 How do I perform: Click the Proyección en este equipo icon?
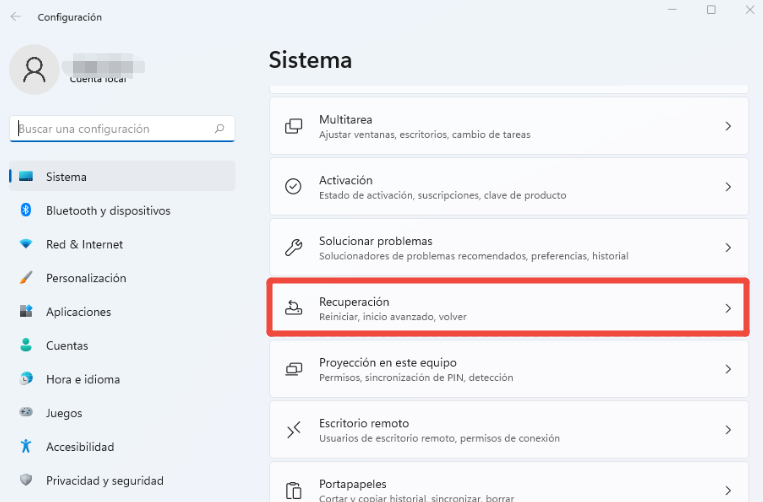click(x=293, y=369)
